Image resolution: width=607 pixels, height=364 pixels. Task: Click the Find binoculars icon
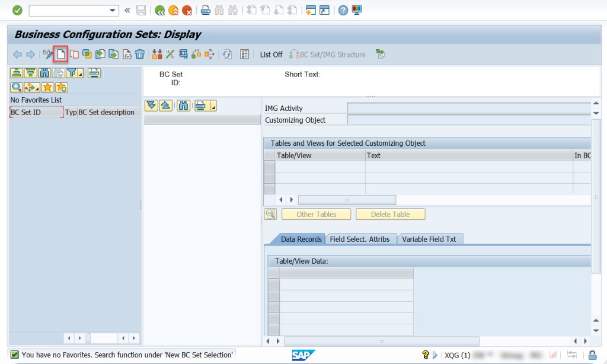point(218,9)
